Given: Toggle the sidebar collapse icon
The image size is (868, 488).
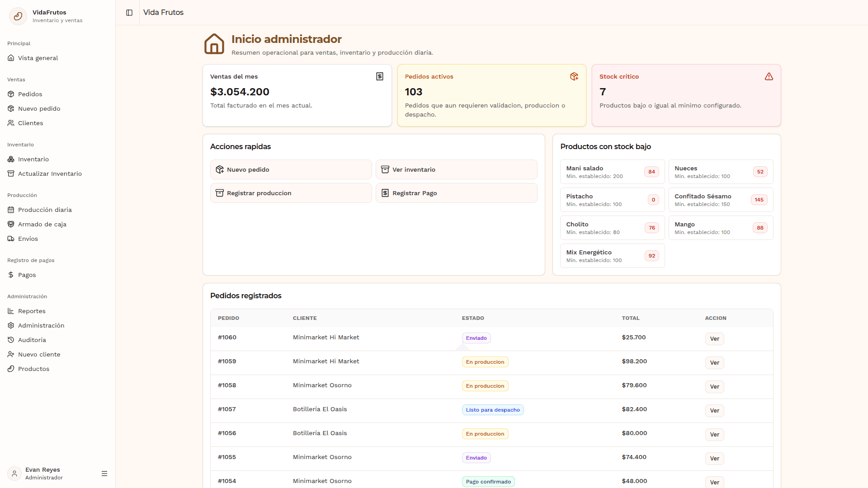Looking at the screenshot, I should (129, 13).
